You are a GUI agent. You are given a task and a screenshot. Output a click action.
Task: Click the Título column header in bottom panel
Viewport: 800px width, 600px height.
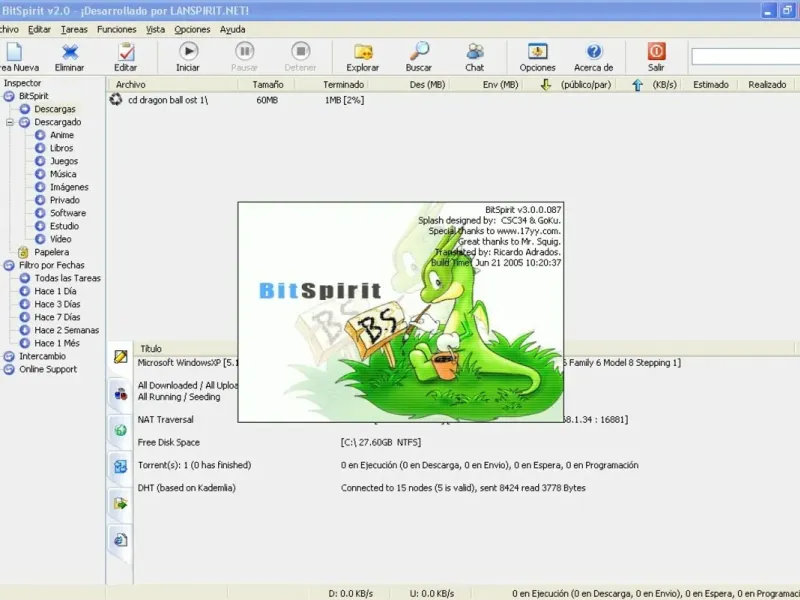[151, 348]
